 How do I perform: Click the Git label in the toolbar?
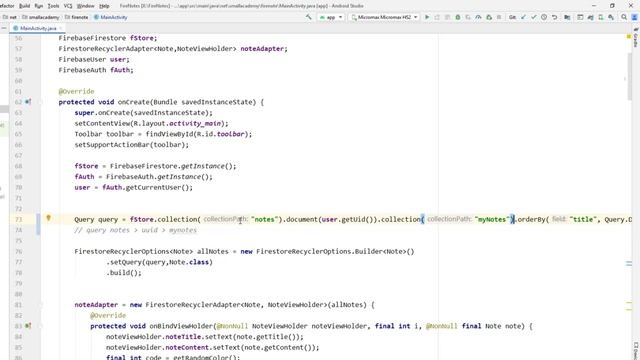pos(512,17)
